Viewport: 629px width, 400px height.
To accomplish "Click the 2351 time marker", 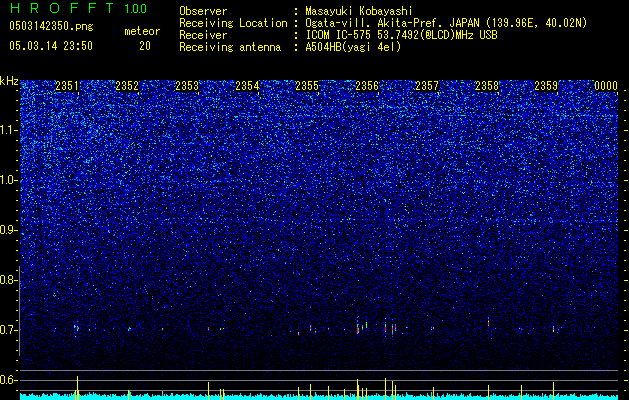I will click(x=67, y=86).
